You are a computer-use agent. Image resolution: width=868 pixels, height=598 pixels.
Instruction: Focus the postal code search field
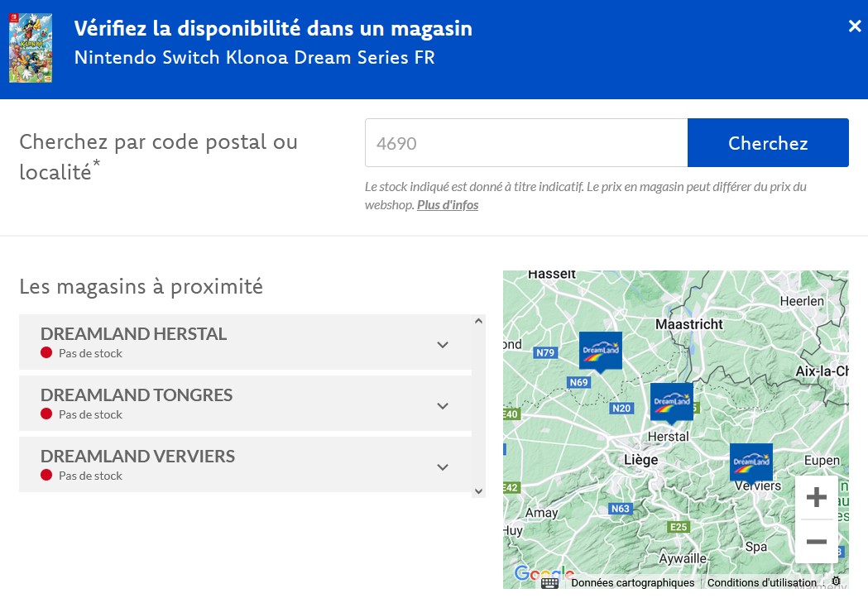tap(526, 143)
